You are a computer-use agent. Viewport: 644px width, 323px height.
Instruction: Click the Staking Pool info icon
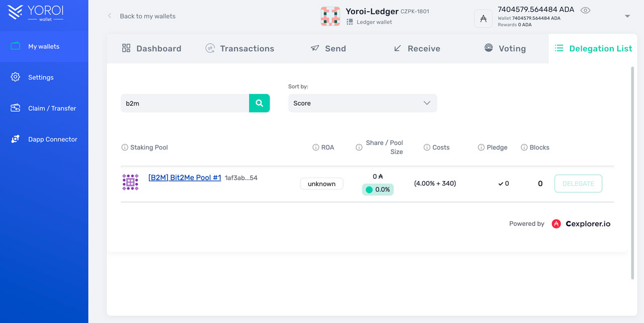point(125,147)
